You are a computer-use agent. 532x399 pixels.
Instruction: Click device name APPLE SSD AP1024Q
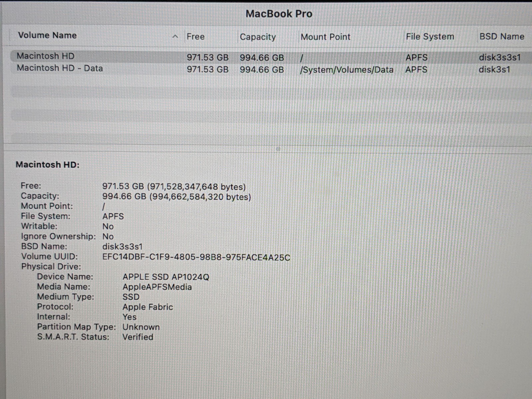point(166,277)
